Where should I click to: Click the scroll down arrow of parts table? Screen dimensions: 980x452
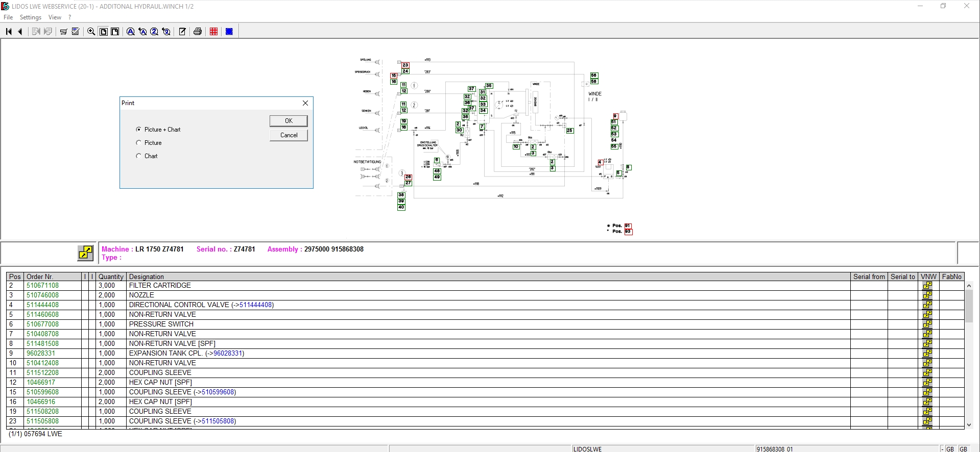pyautogui.click(x=969, y=424)
